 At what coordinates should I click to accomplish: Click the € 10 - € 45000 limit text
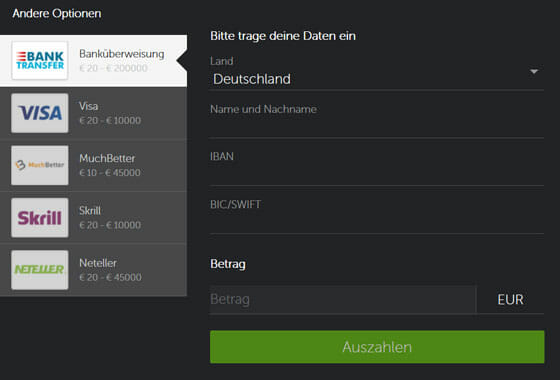(110, 172)
